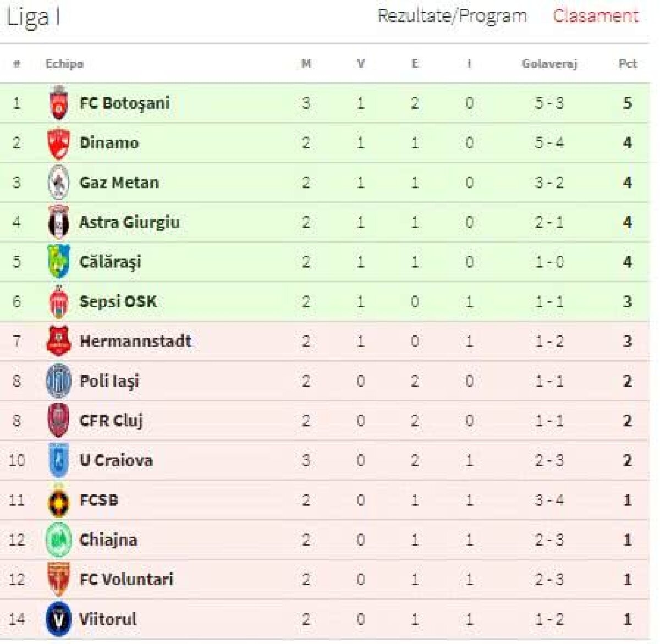Click the Poli Iaşi team name
This screenshot has height=644, width=660.
tap(109, 381)
